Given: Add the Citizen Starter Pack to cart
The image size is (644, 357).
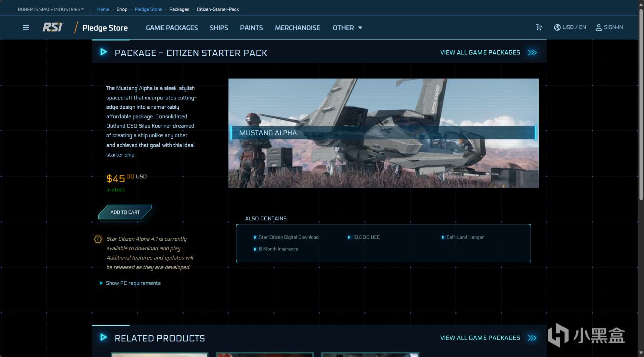Looking at the screenshot, I should click(125, 212).
